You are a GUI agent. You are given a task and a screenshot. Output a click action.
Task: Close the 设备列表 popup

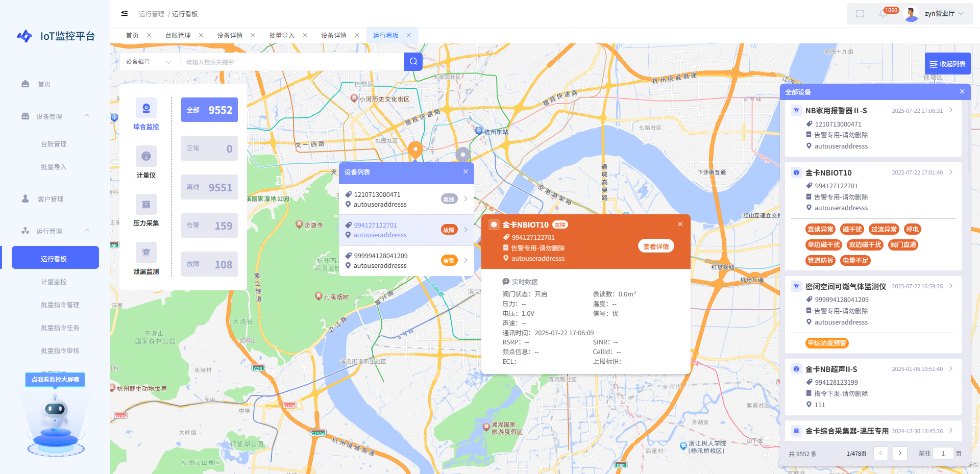[465, 172]
